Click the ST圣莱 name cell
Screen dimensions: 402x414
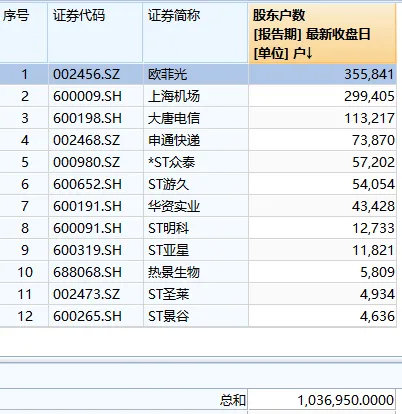click(x=196, y=294)
